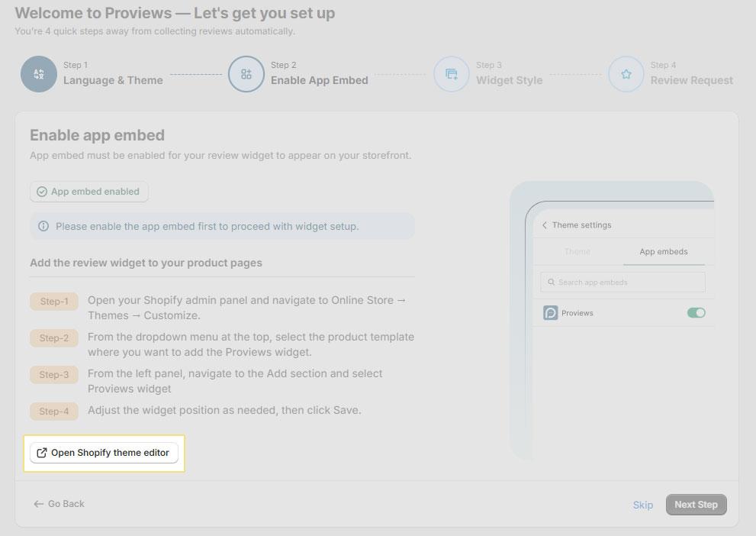Click the App embed enabled status badge

pyautogui.click(x=88, y=192)
